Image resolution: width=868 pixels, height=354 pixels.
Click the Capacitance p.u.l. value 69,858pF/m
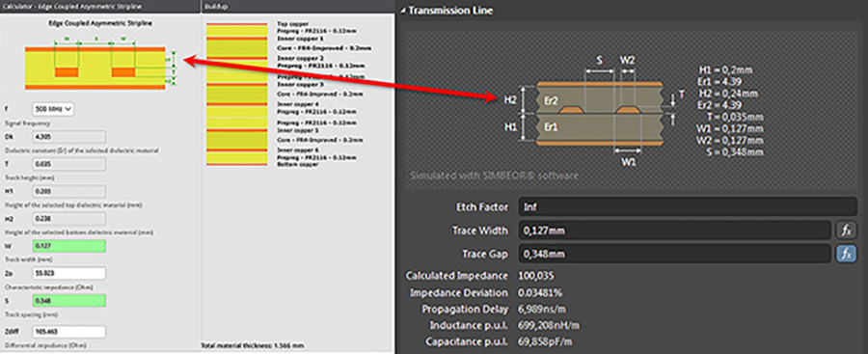tap(545, 341)
